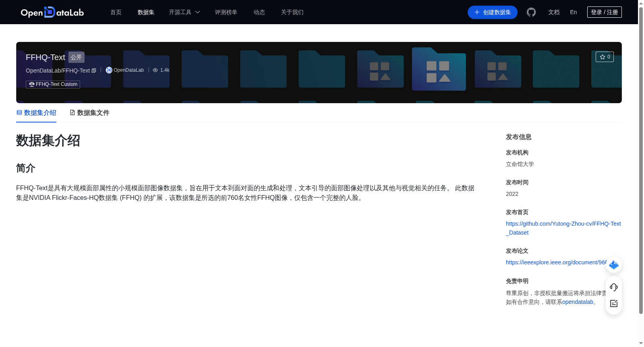The image size is (644, 347).
Task: Click the 立命馆大学 publisher text
Action: [520, 164]
